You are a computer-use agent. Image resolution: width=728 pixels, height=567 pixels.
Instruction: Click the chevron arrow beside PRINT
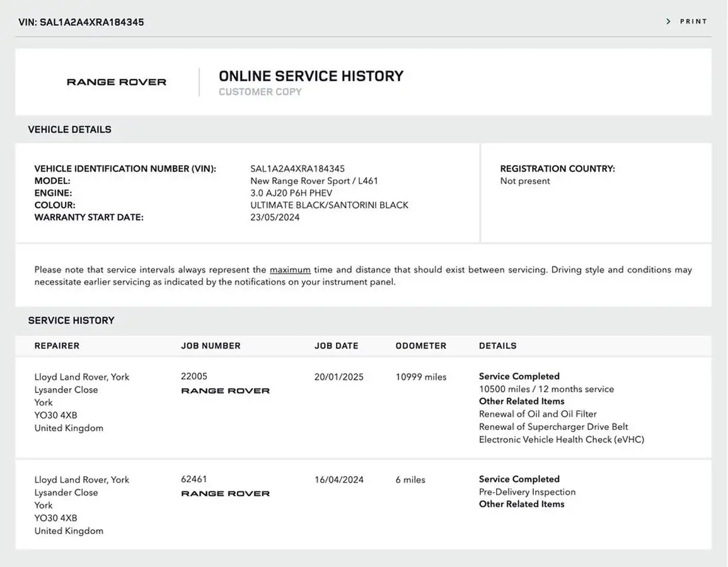[669, 21]
